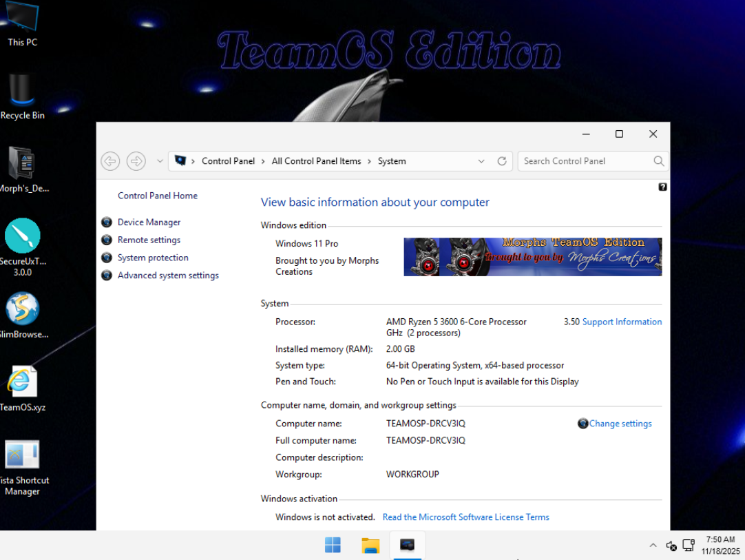745x560 pixels.
Task: Expand the recent locations dropdown arrow
Action: (160, 161)
